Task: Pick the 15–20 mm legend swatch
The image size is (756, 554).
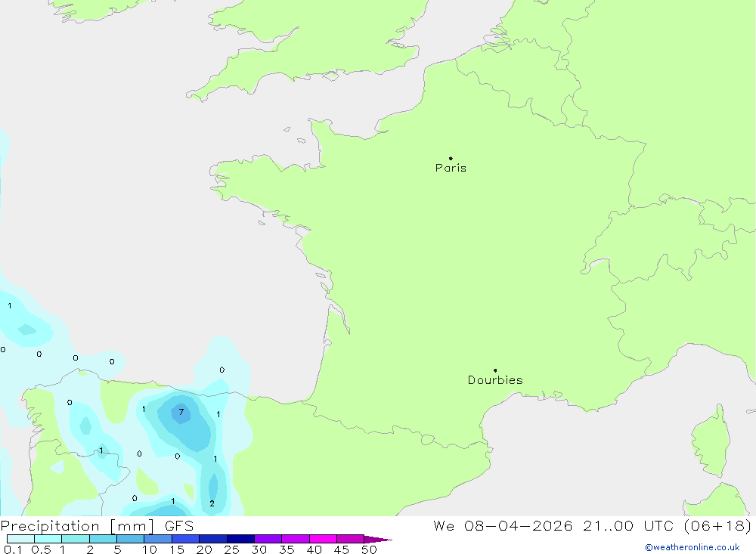Action: tap(186, 539)
